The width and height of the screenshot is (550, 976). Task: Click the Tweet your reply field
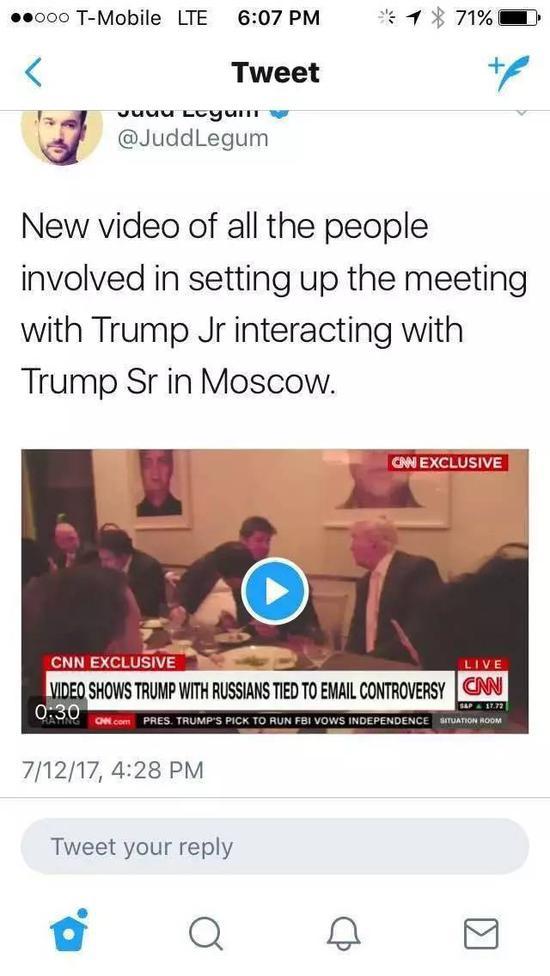tap(274, 847)
